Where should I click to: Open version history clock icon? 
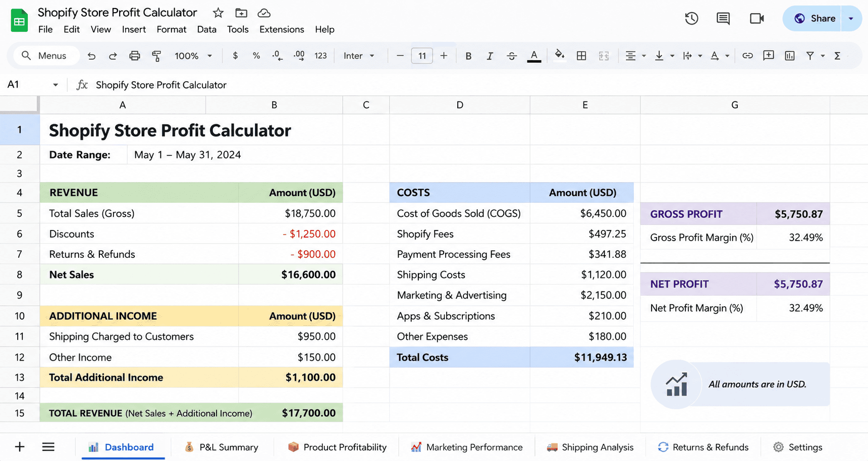click(691, 19)
